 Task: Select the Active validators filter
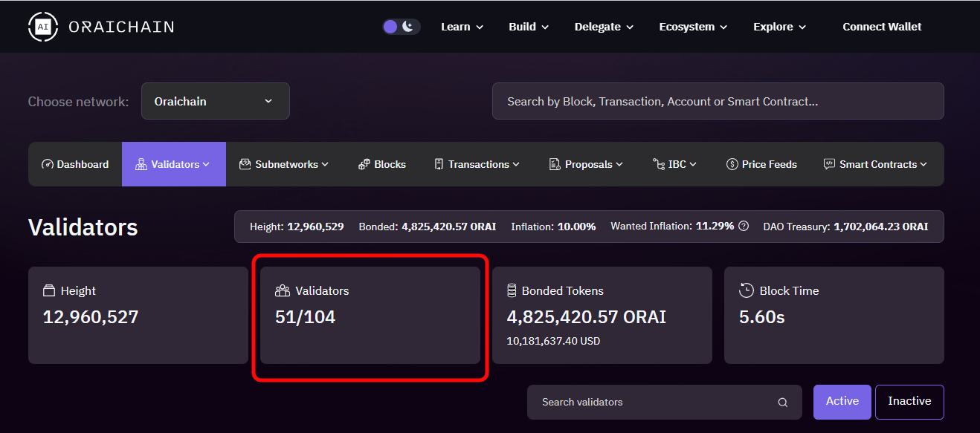click(842, 401)
